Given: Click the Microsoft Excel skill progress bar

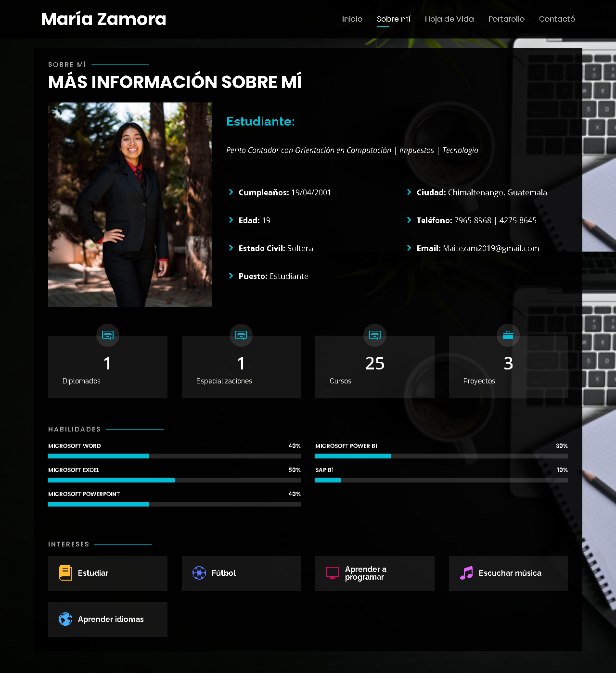Looking at the screenshot, I should 174,480.
